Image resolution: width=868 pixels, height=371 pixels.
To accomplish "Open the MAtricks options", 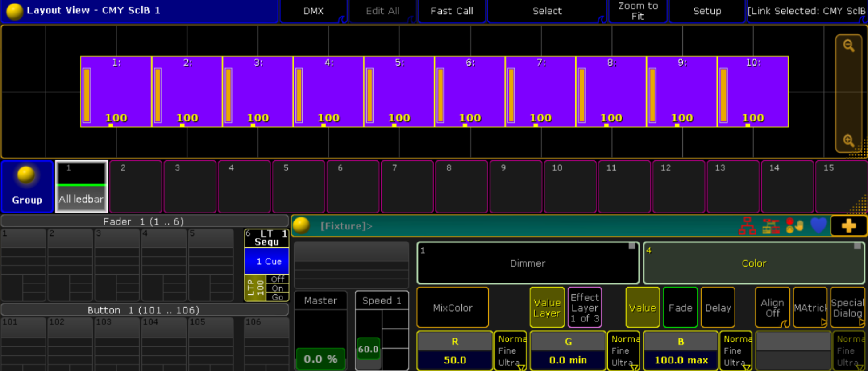I will 810,308.
